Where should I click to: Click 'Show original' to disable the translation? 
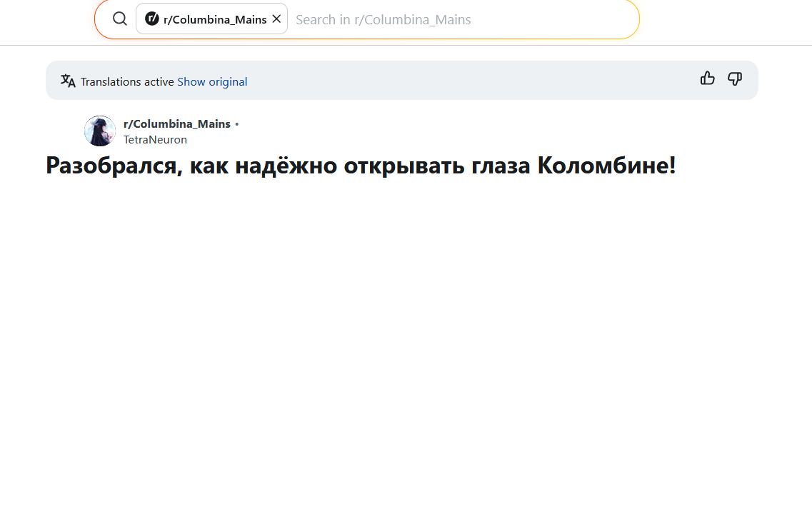212,81
